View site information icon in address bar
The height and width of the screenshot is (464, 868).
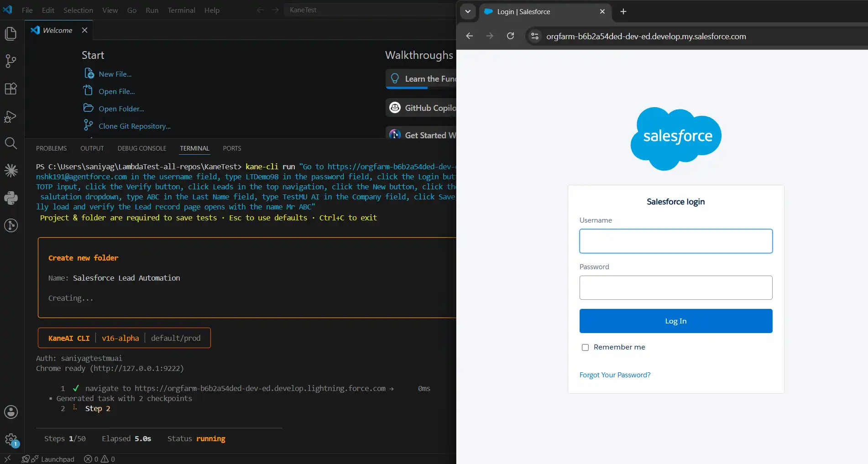[535, 36]
